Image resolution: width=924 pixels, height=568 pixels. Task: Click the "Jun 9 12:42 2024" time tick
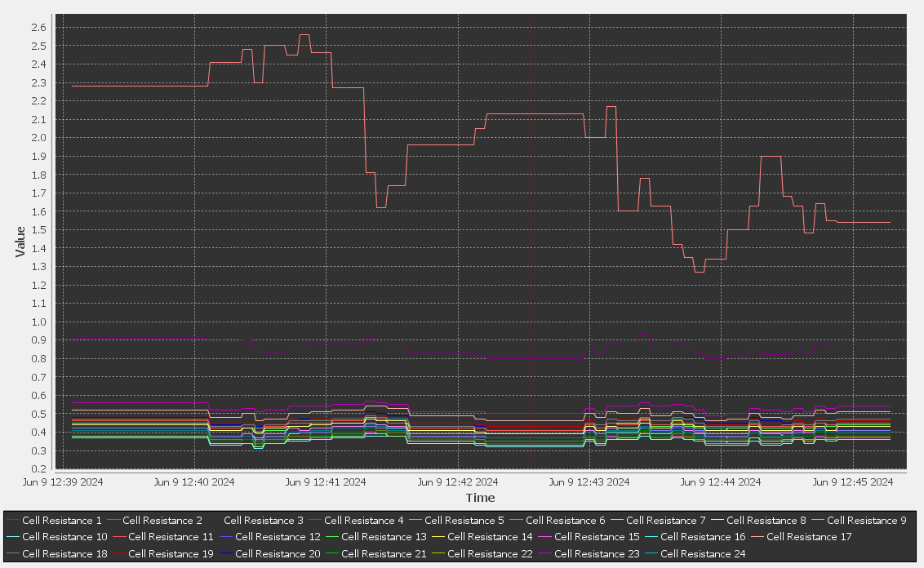click(457, 482)
